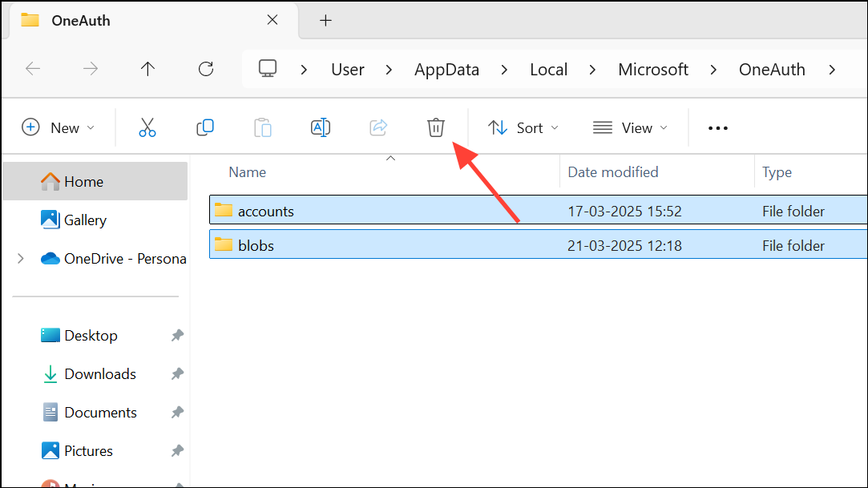Unpin Desktop using its pin icon

tap(177, 335)
